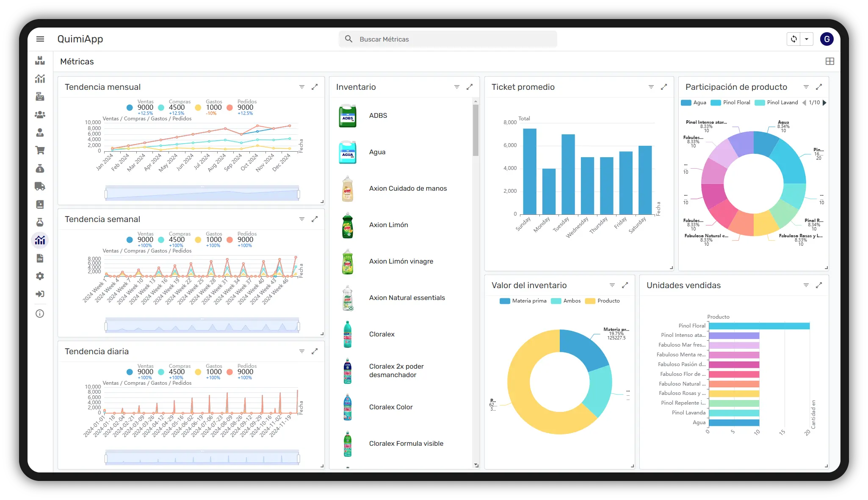Select Cloralex 2x poder desmanchador item
Viewport: 868px width, 500px height.
pyautogui.click(x=401, y=371)
